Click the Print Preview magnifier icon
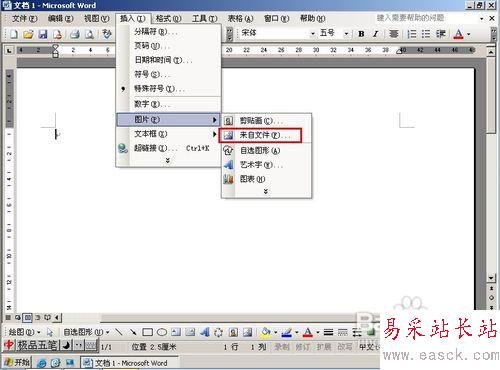 pos(89,34)
